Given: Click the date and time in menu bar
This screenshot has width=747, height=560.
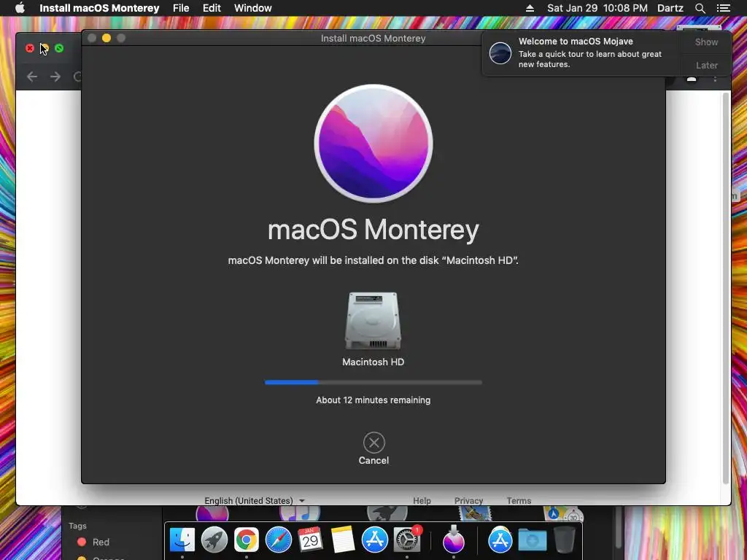Looking at the screenshot, I should pos(597,8).
